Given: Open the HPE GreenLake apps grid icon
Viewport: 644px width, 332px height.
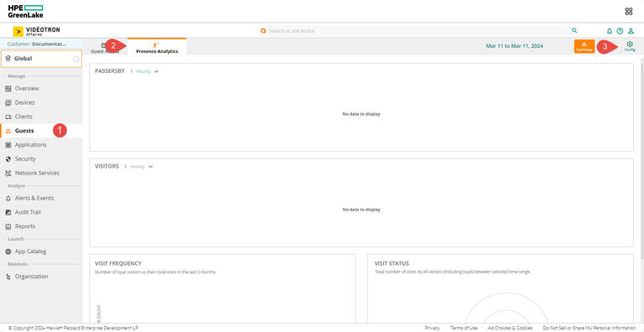Looking at the screenshot, I should 628,12.
